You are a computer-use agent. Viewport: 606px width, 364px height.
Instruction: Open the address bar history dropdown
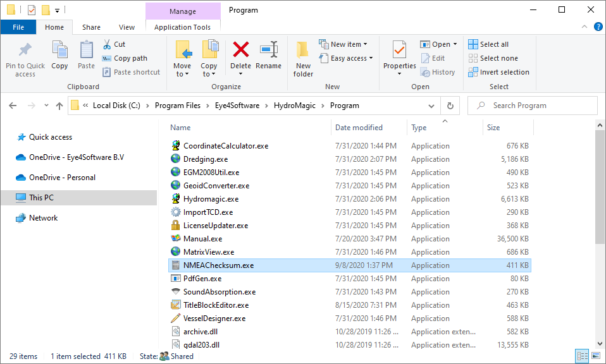tap(431, 106)
